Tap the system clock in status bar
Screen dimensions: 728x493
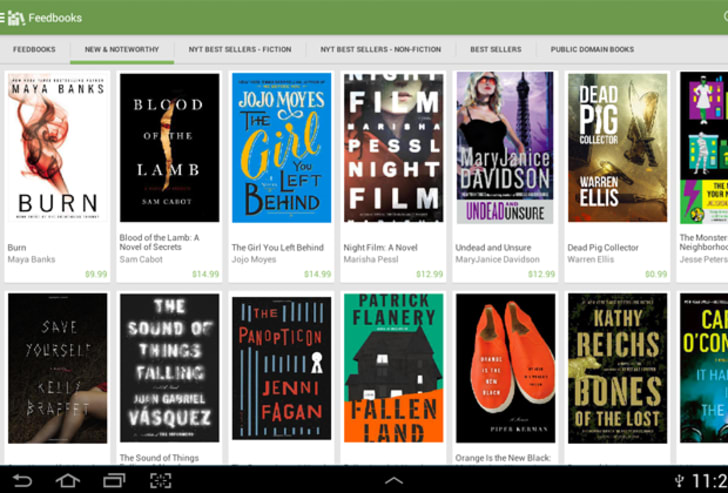[710, 481]
